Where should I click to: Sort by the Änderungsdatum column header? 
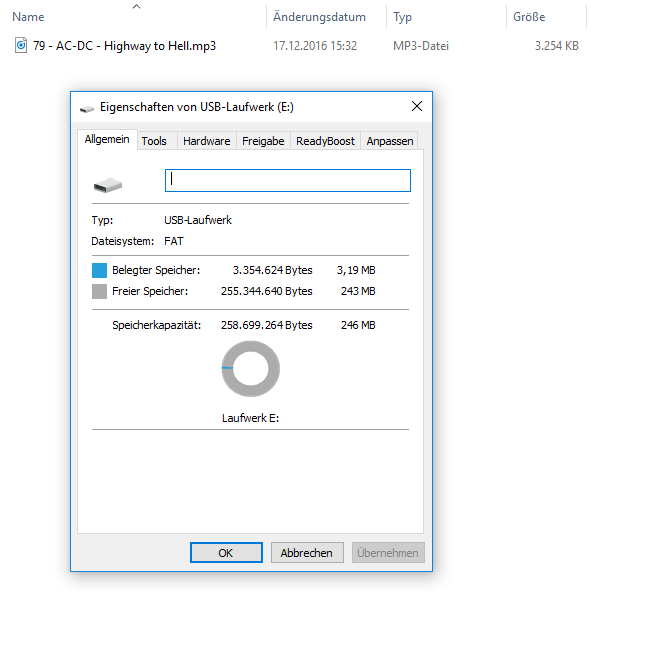pos(320,17)
